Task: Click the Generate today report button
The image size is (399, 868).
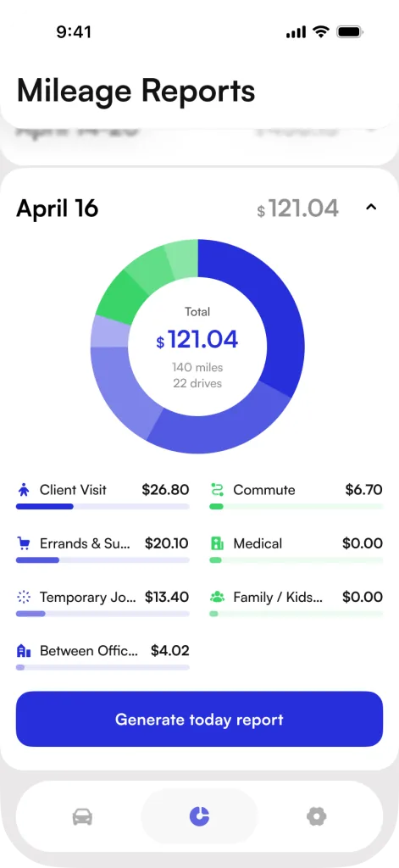Action: coord(199,719)
